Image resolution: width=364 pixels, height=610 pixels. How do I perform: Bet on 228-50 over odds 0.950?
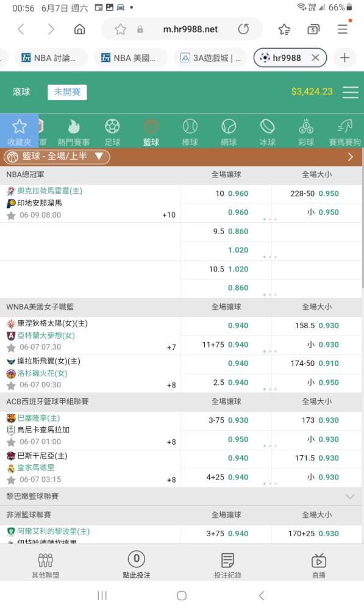coord(316,193)
